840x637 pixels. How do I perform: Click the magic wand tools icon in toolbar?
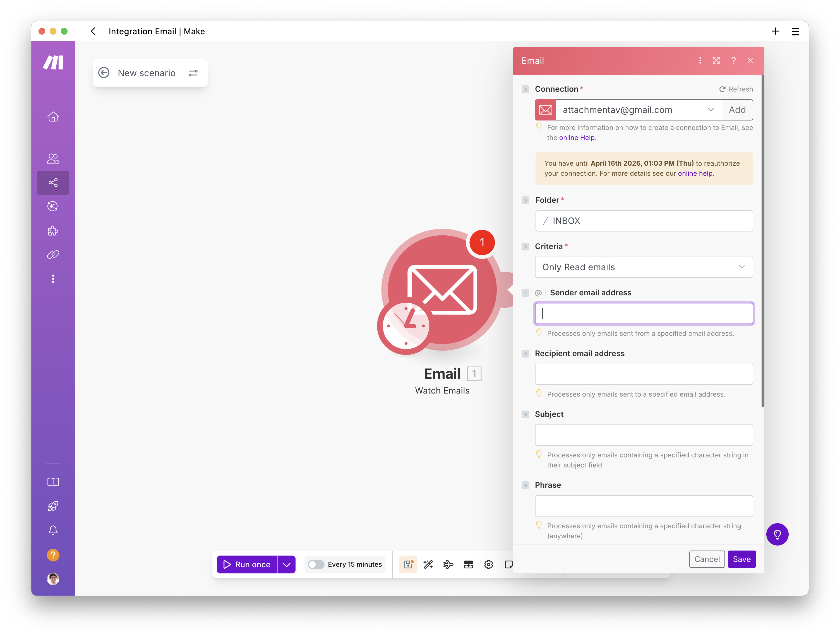click(428, 564)
